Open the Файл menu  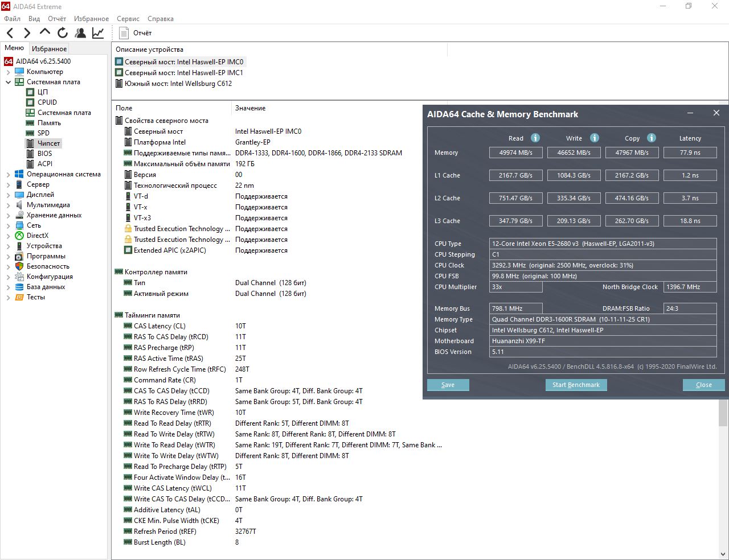pyautogui.click(x=12, y=19)
